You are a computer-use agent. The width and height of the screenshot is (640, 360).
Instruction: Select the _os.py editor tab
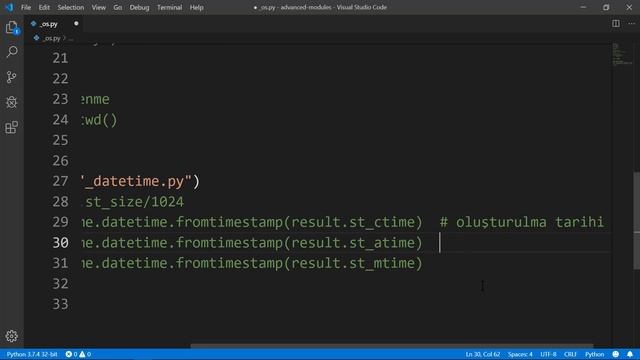[54, 24]
